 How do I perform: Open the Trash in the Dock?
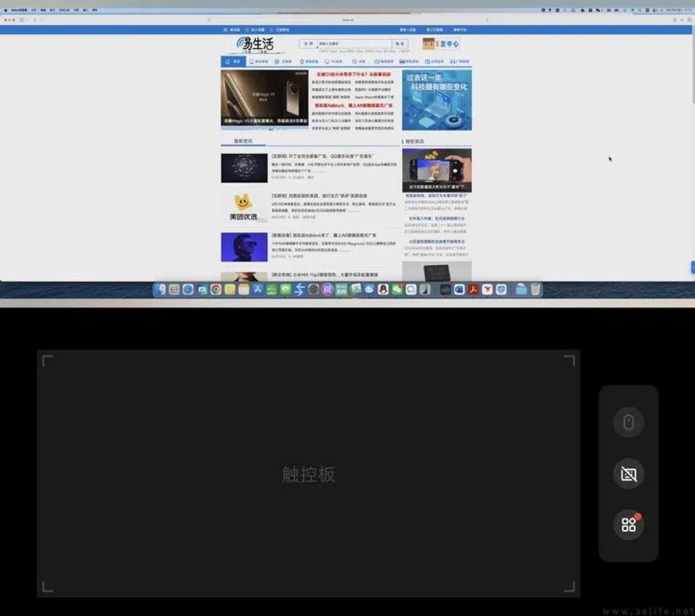click(535, 289)
